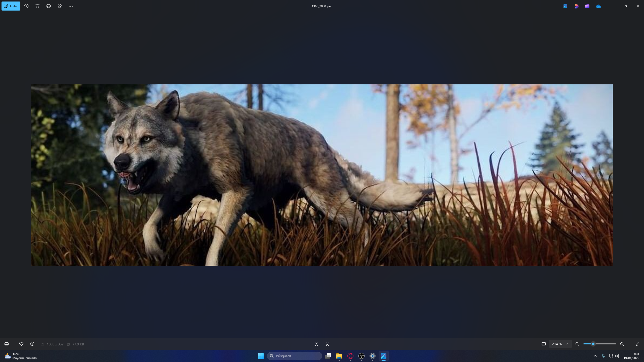Image resolution: width=644 pixels, height=362 pixels.
Task: Open OneDrive cloud icon in title bar
Action: 598,6
